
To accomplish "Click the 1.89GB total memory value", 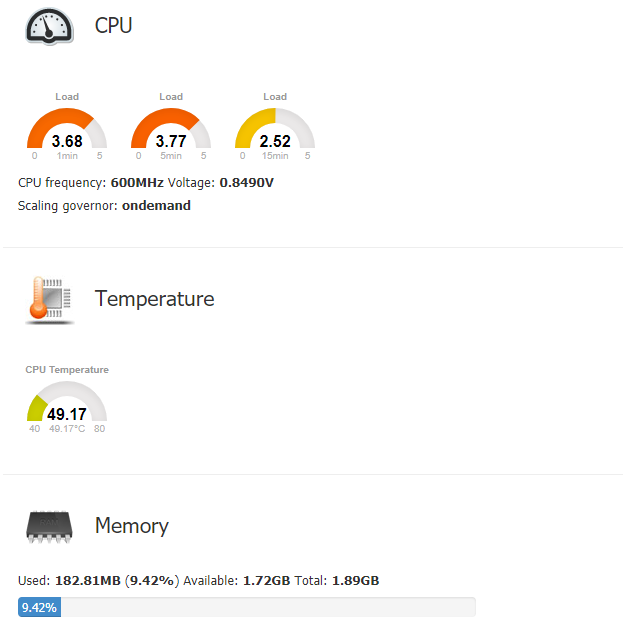I will click(x=355, y=580).
